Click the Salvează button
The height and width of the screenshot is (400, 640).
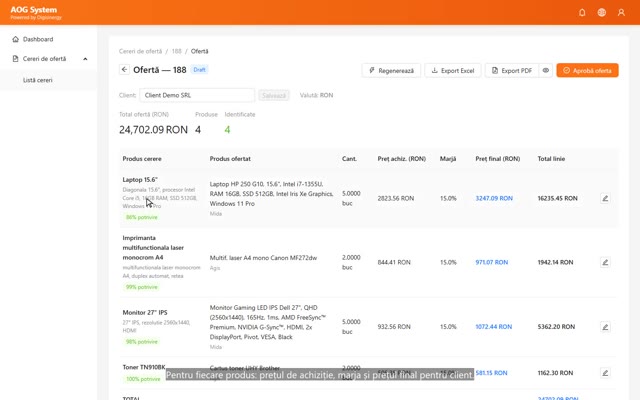(x=274, y=96)
